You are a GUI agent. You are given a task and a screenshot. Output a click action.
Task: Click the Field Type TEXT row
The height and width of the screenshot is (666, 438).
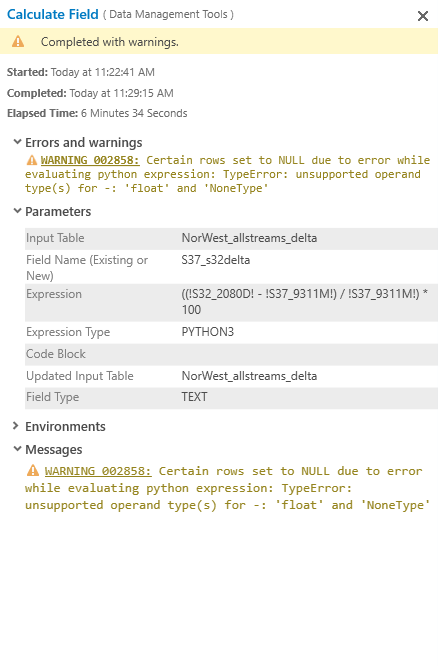(x=231, y=397)
